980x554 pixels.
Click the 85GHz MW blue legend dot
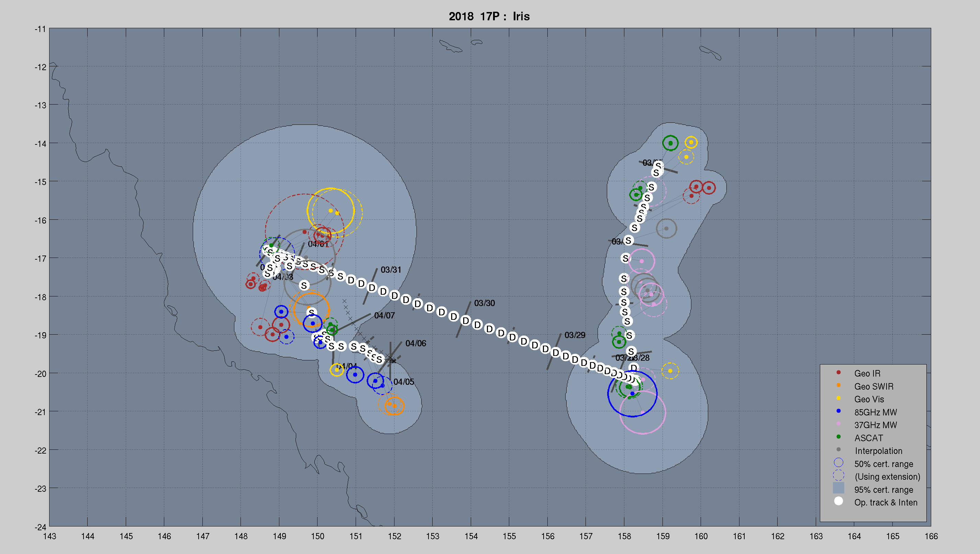point(838,411)
